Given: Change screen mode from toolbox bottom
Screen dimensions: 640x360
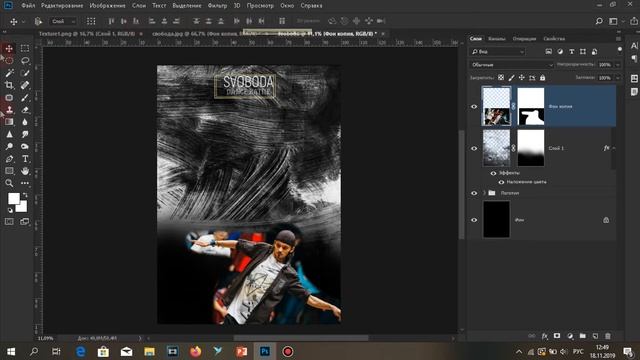Looking at the screenshot, I should tap(25, 222).
